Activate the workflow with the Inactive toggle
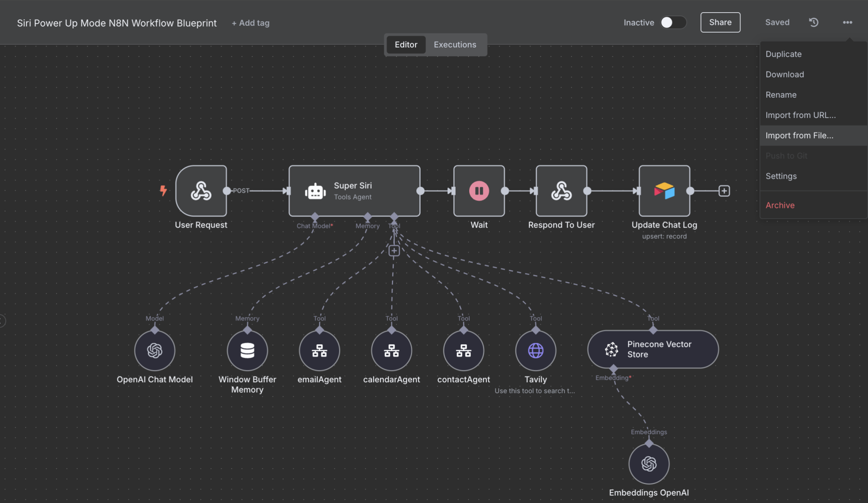The height and width of the screenshot is (503, 868). pos(673,22)
